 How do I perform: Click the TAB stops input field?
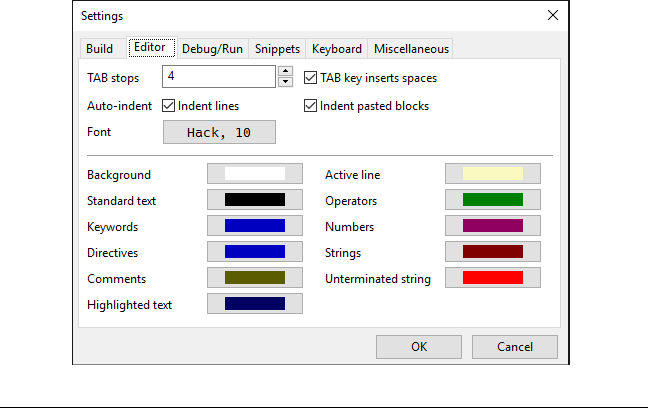pos(218,77)
